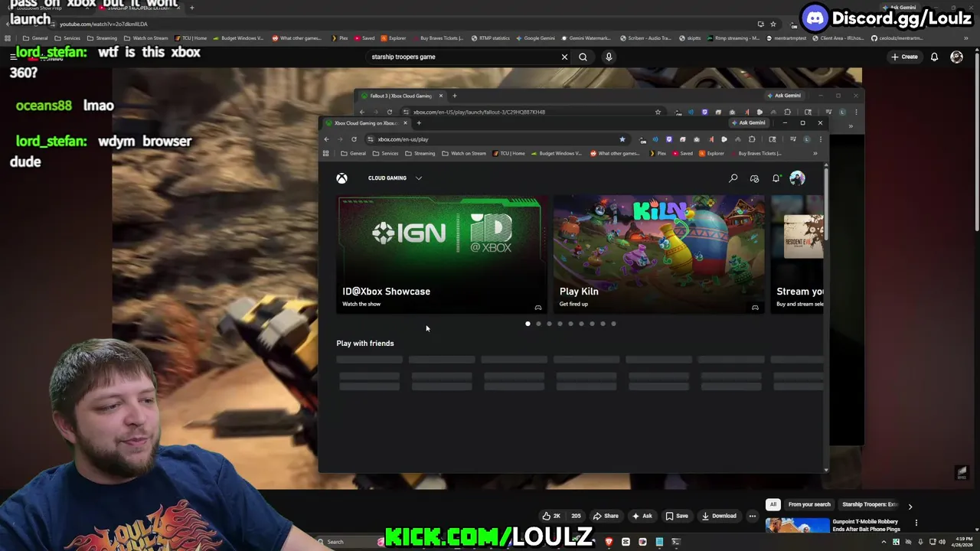Open the TCU | Home bookmark in Xbox window
This screenshot has width=980, height=551.
pos(509,153)
